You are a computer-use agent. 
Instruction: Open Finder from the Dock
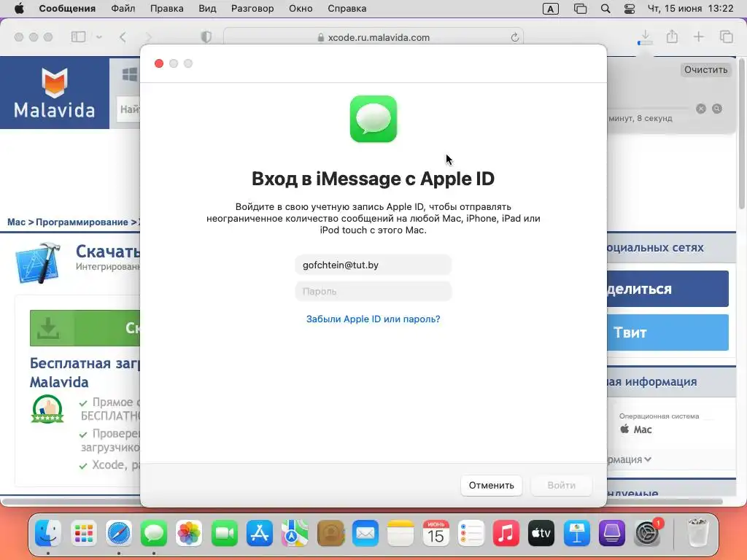48,533
